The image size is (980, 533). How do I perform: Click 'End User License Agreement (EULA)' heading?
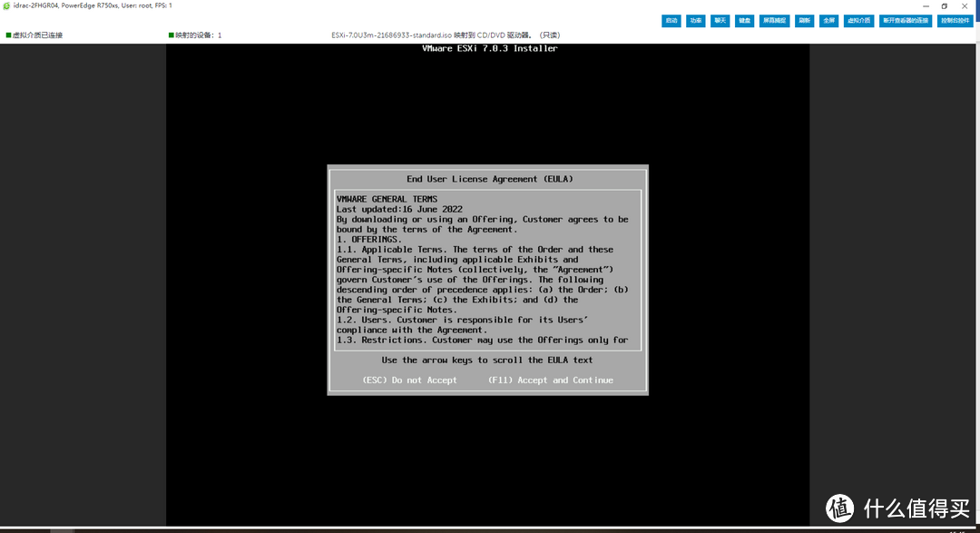(489, 179)
